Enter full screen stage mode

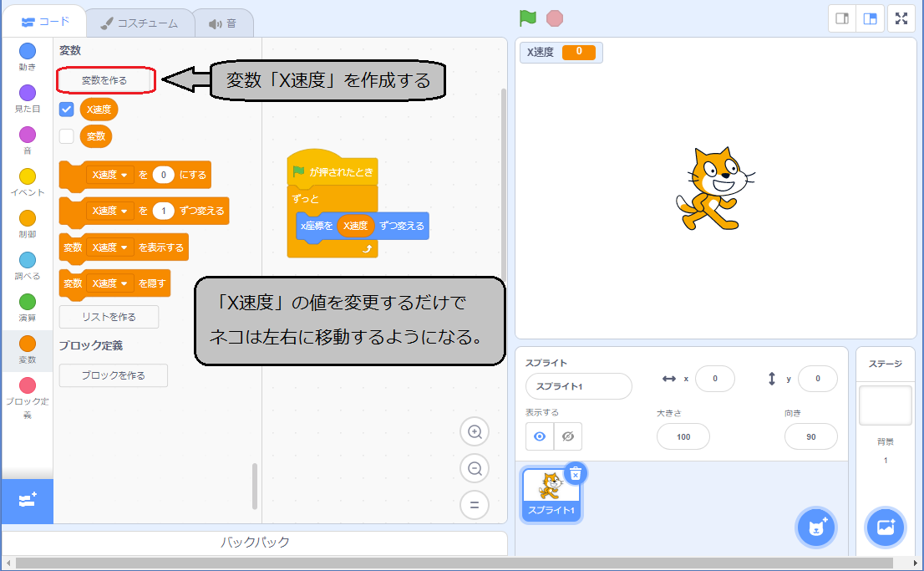901,19
